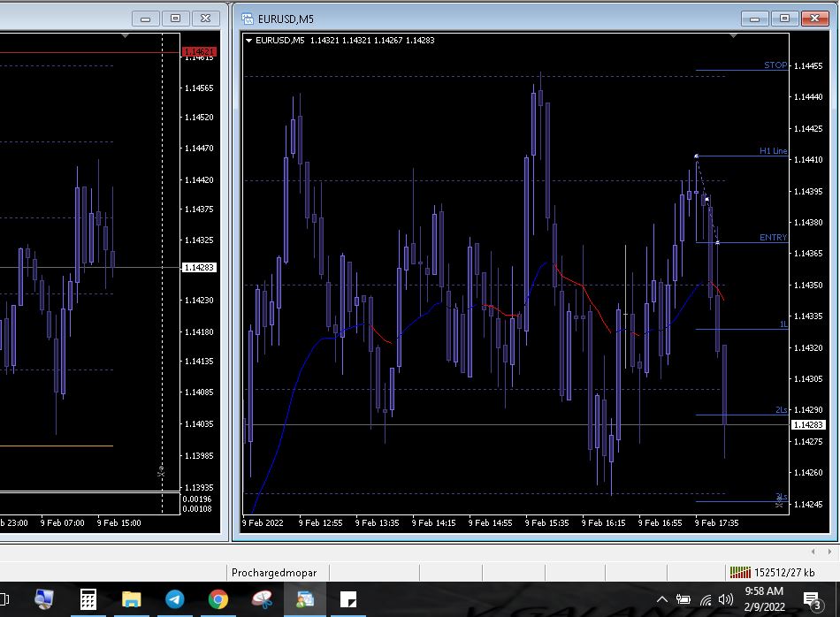The image size is (840, 617).
Task: Click the volume speaker tray icon
Action: pos(726,599)
